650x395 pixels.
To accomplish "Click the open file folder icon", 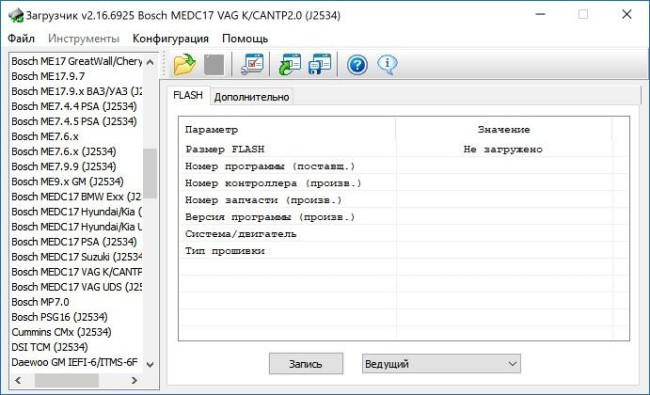I will pos(184,64).
